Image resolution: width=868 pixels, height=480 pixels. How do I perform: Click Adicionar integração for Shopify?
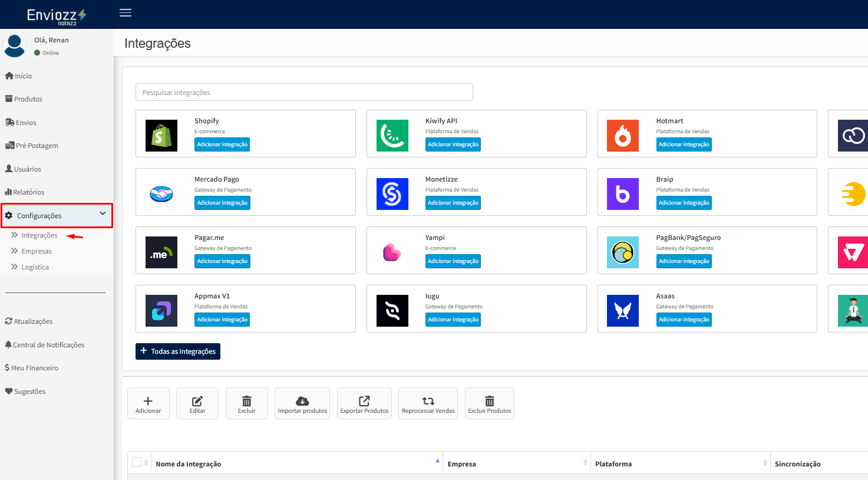click(222, 144)
